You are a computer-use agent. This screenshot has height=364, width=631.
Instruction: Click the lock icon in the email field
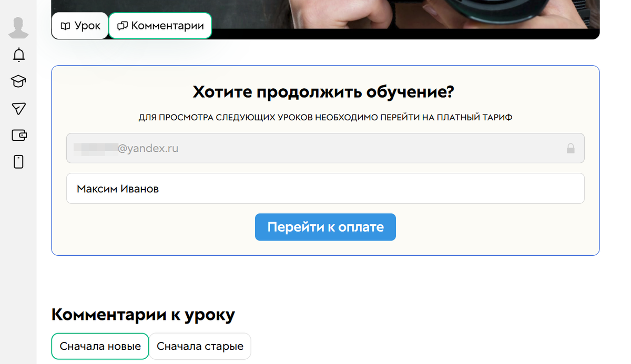click(x=572, y=148)
